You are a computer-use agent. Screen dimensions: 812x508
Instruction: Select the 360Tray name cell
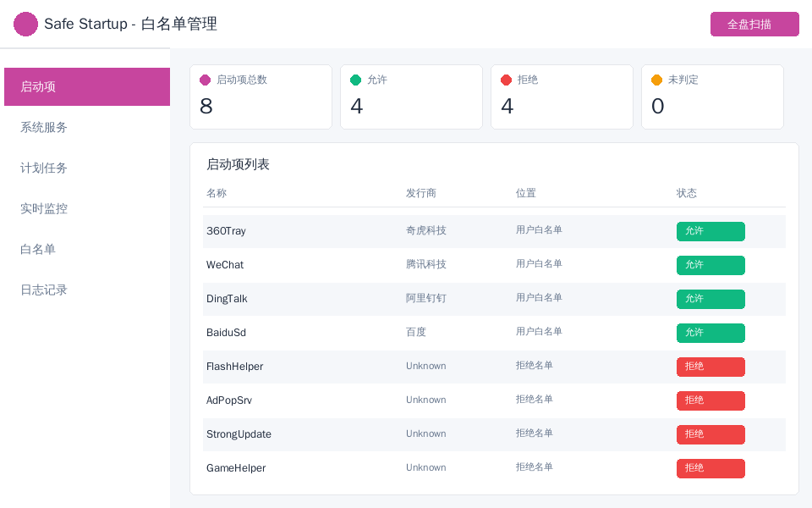[226, 231]
